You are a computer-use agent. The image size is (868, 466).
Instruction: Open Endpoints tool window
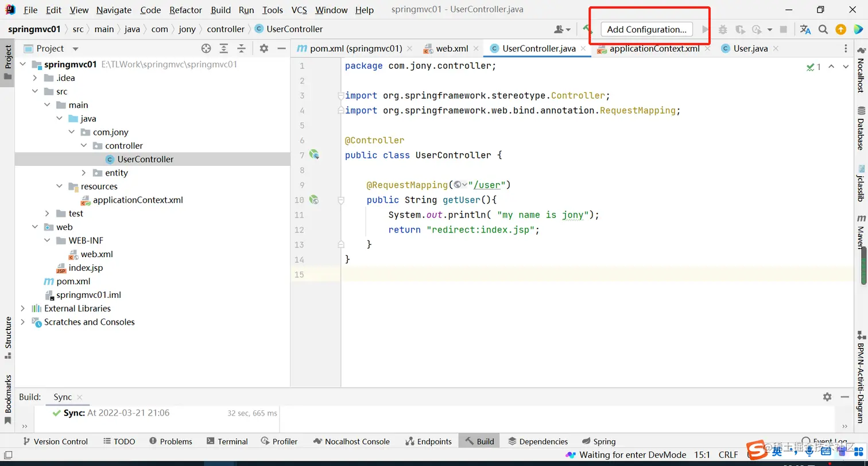point(428,441)
